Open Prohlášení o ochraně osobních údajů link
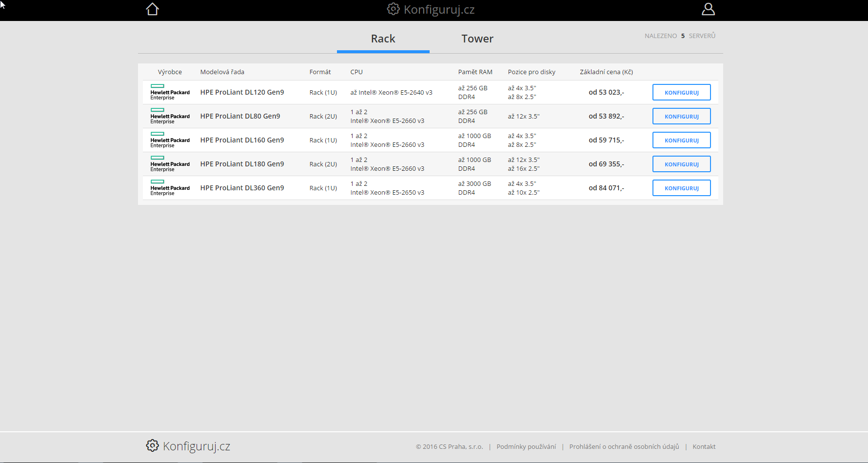 [624, 447]
